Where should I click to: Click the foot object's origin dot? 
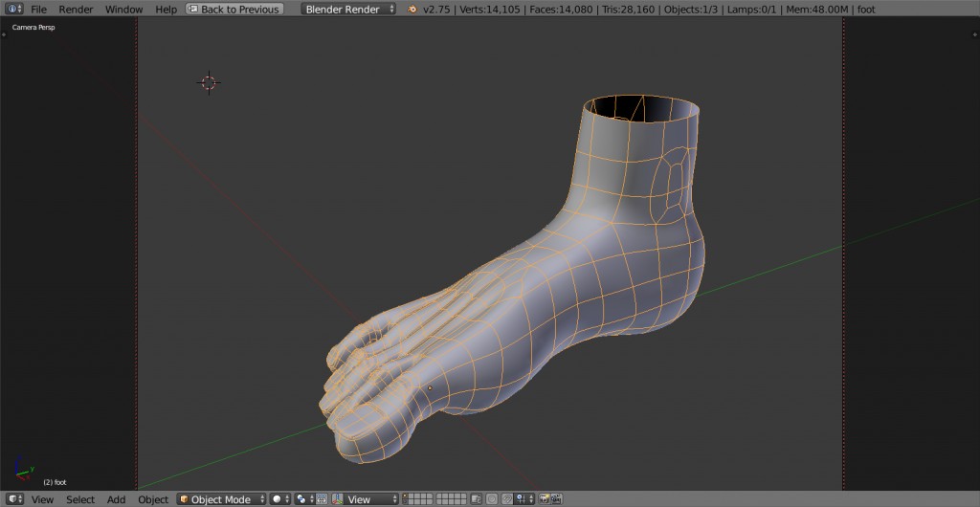[x=430, y=387]
